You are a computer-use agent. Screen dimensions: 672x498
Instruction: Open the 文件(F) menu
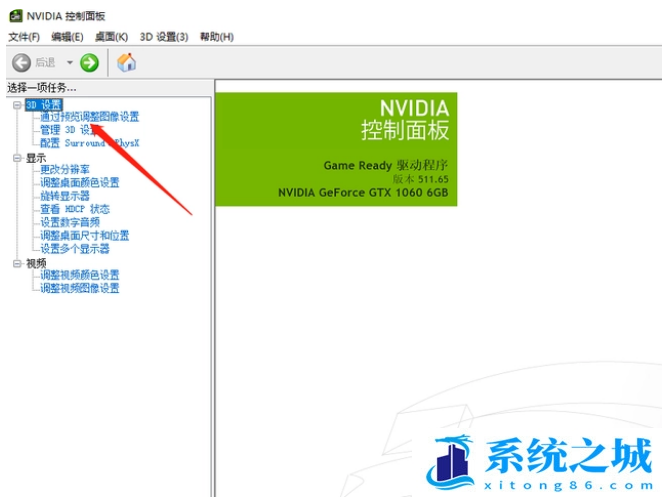point(24,37)
